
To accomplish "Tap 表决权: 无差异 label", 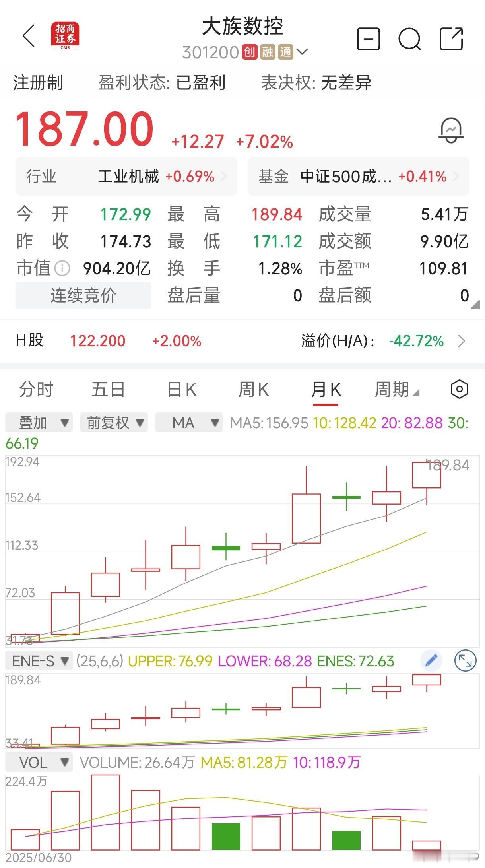I will (316, 83).
